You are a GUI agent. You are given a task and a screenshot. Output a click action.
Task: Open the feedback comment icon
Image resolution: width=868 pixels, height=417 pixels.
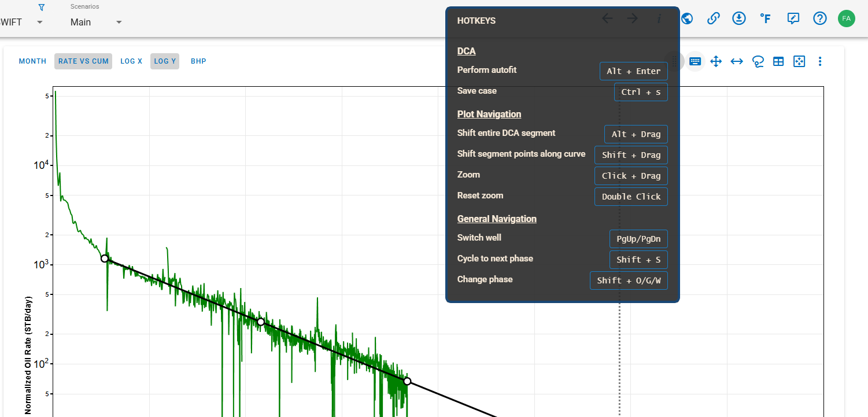[x=793, y=19]
